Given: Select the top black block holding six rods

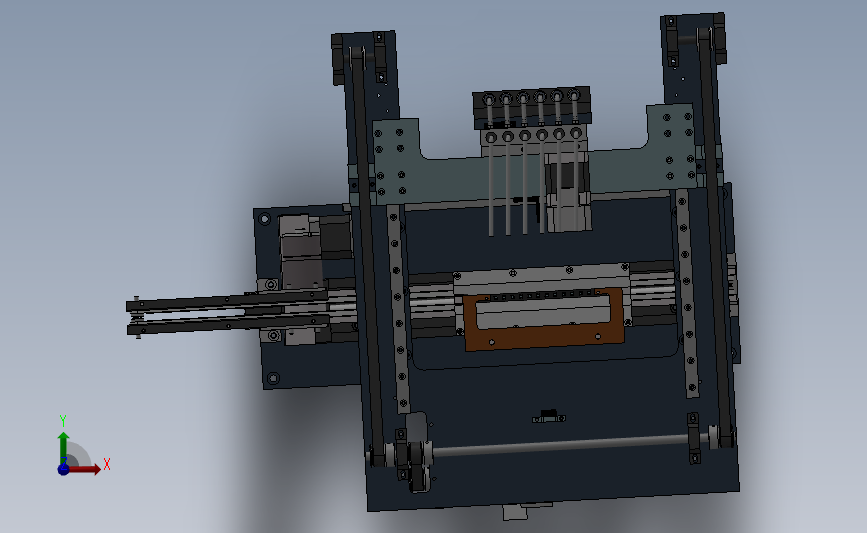Looking at the screenshot, I should point(532,107).
